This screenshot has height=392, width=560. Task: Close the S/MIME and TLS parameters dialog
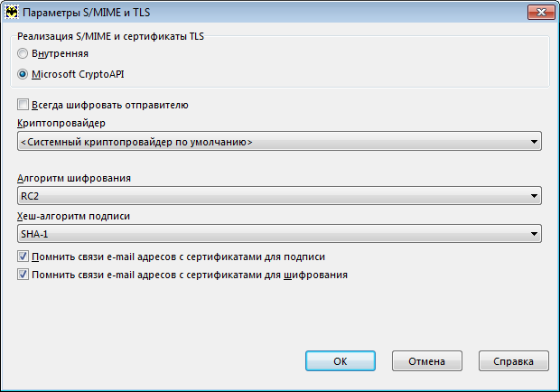[541, 13]
